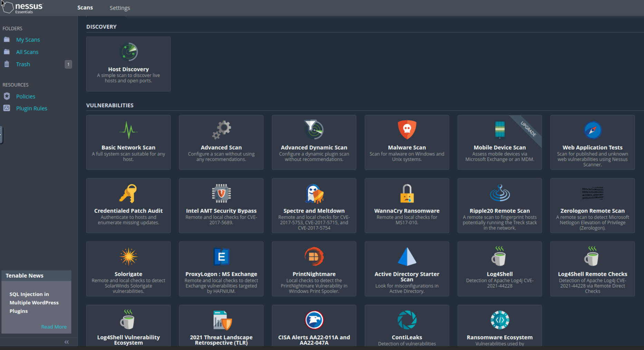Click the WannaCry Ransomware padlock icon

coord(407,193)
